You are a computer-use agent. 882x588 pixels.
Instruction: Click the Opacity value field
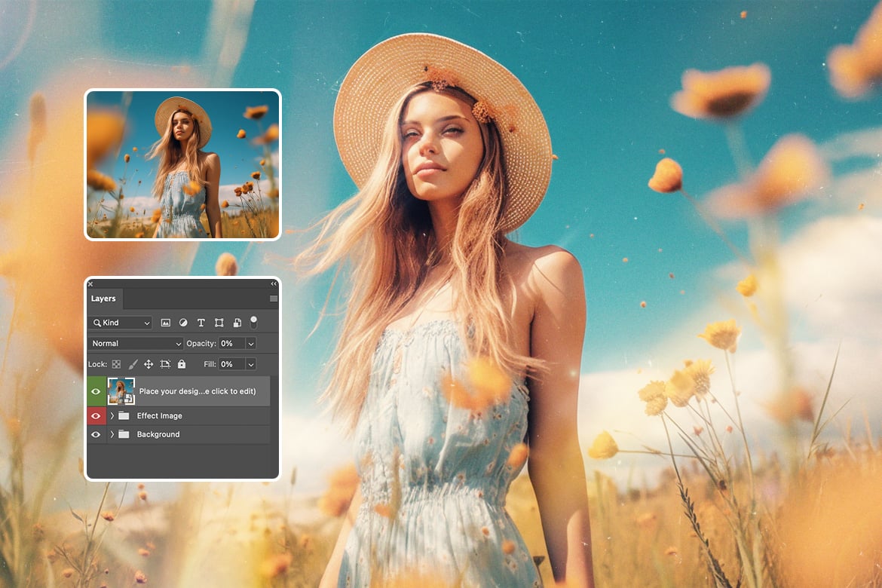click(231, 343)
